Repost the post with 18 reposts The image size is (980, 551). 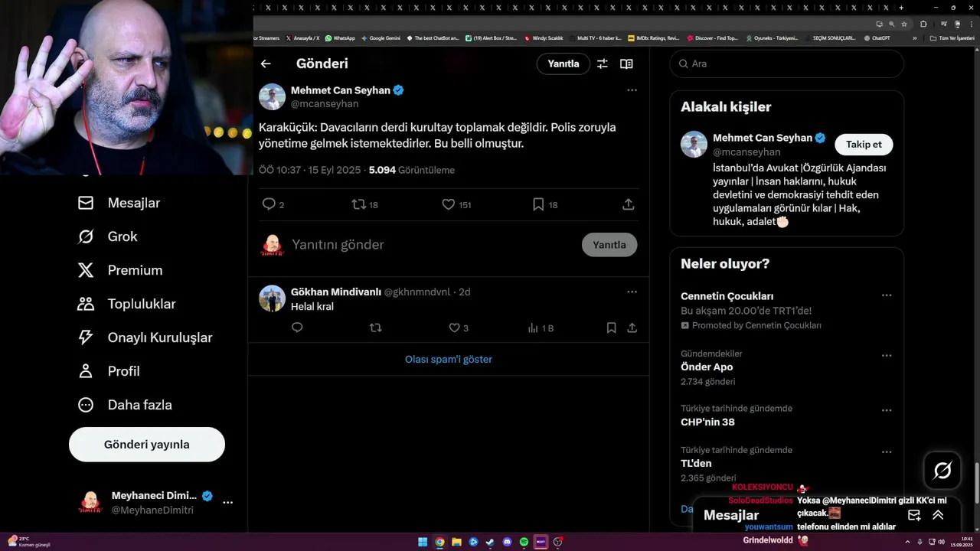[358, 204]
